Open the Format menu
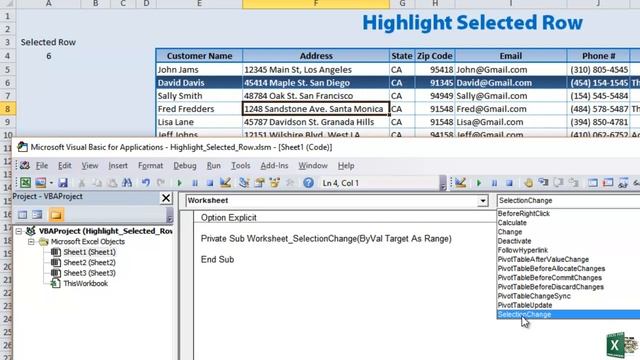The height and width of the screenshot is (360, 640). pos(150,165)
